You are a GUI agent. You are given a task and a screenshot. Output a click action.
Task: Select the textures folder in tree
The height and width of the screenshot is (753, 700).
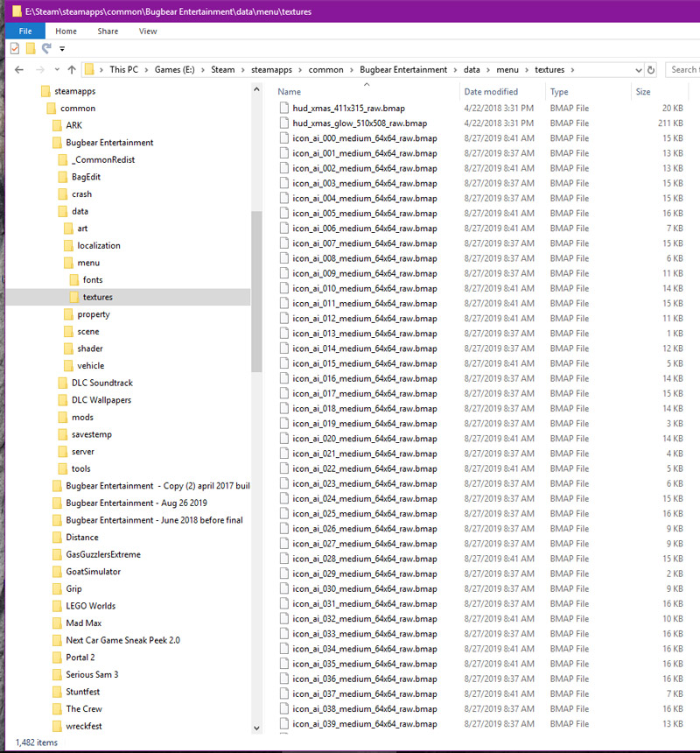pos(98,298)
